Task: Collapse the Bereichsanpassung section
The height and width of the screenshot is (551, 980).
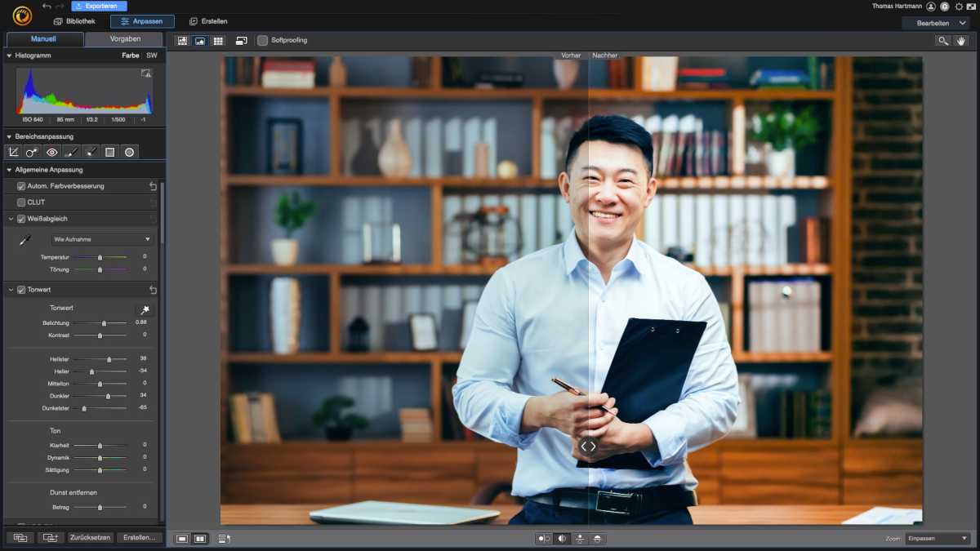Action: coord(9,136)
